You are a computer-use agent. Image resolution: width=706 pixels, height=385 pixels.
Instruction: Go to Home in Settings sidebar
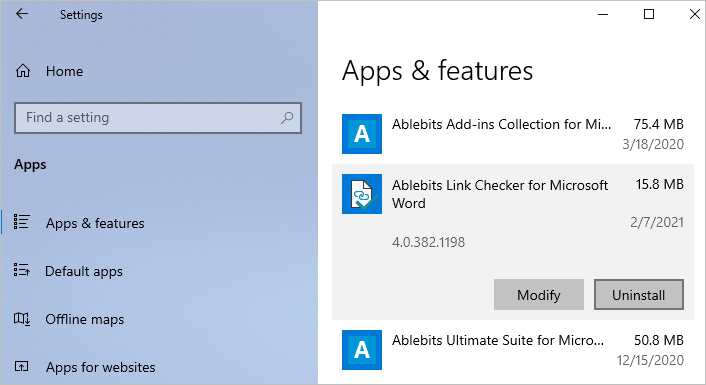tap(64, 71)
